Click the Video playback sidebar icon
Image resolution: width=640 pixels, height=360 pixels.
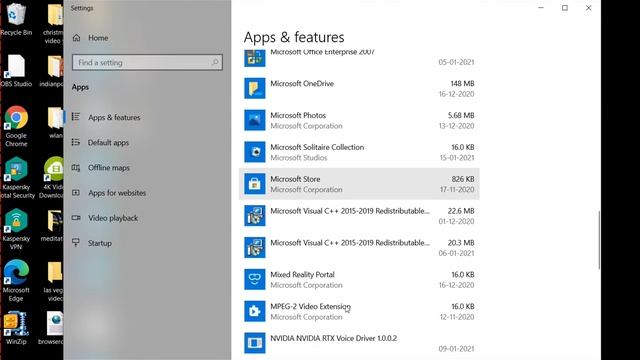[76, 218]
